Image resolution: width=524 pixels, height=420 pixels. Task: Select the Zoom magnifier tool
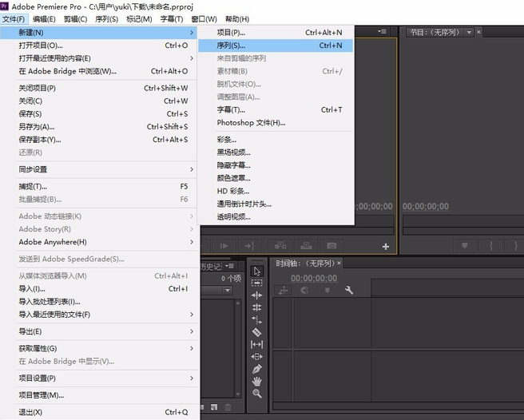[x=256, y=394]
